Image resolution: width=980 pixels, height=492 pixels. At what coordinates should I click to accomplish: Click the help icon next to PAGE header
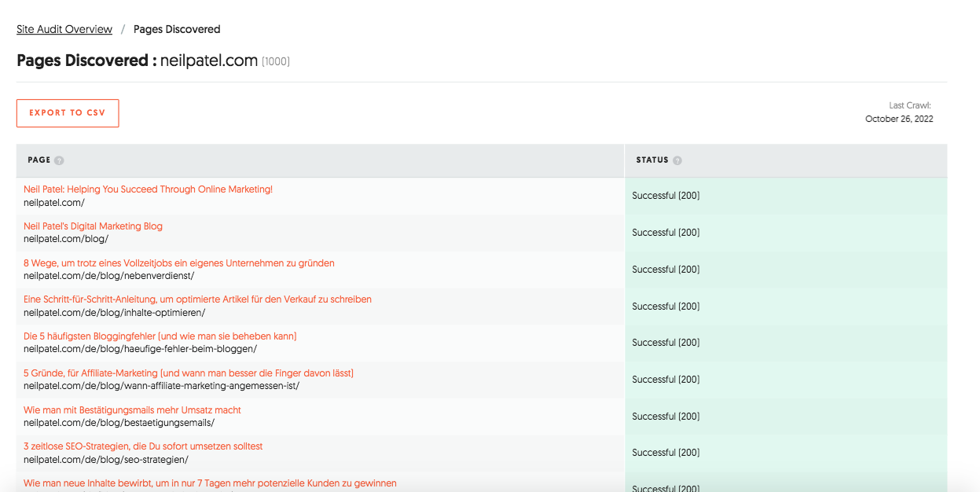(60, 160)
